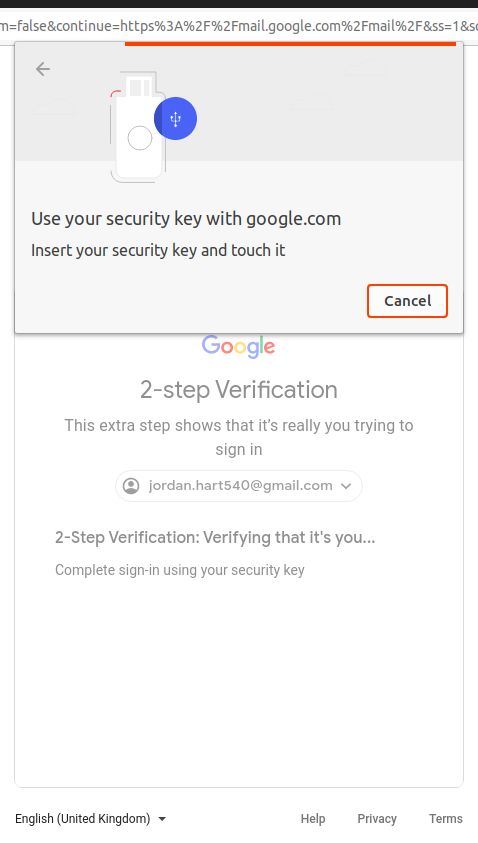Image resolution: width=478 pixels, height=843 pixels.
Task: Click the orange loading progress bar
Action: pyautogui.click(x=290, y=44)
